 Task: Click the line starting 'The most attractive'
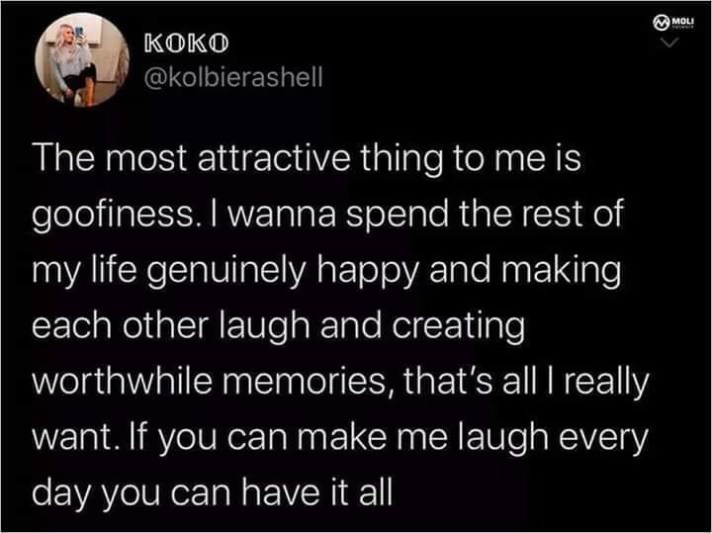point(307,158)
